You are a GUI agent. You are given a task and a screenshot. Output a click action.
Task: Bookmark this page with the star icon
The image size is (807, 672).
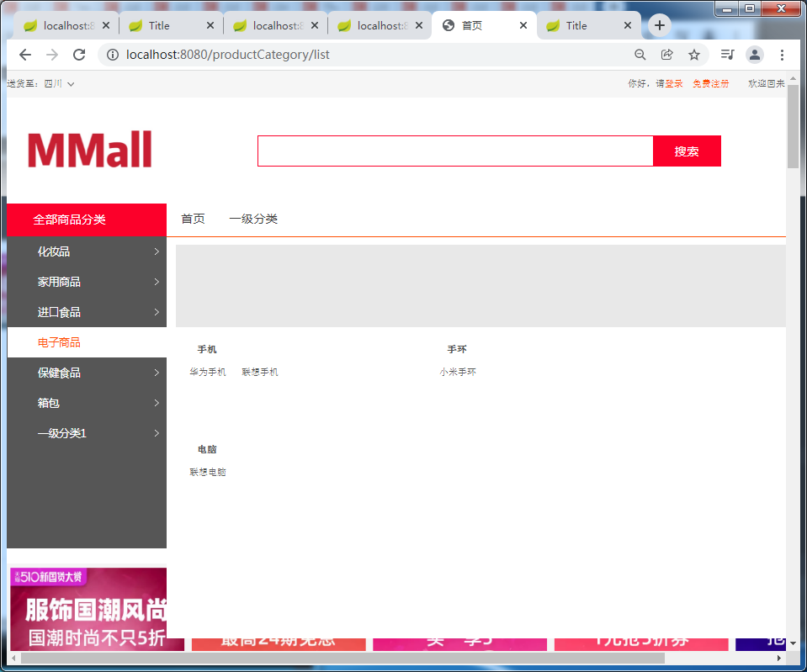tap(694, 54)
